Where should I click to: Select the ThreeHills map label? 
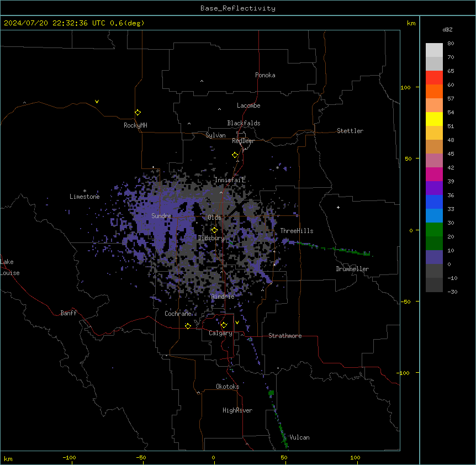297,231
